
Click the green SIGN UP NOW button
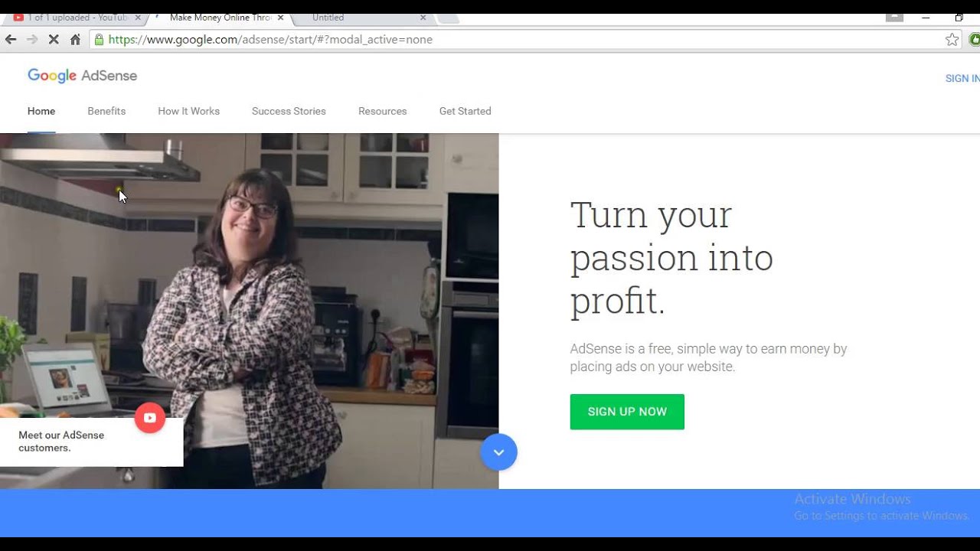(x=627, y=412)
